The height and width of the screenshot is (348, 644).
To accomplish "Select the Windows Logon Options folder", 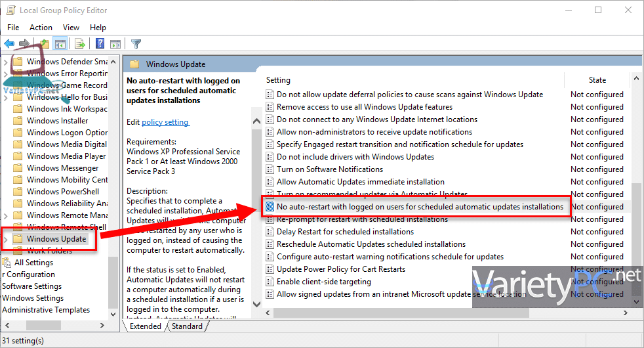I will [60, 133].
